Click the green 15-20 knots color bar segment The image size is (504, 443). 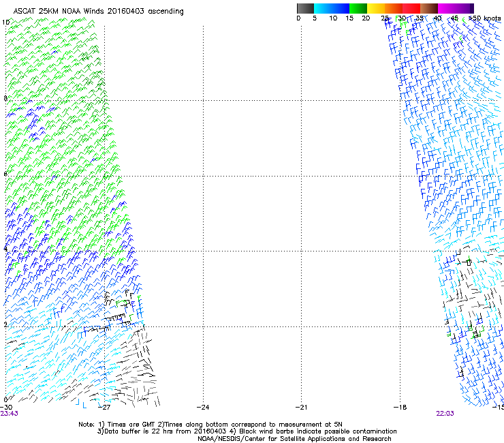(358, 8)
